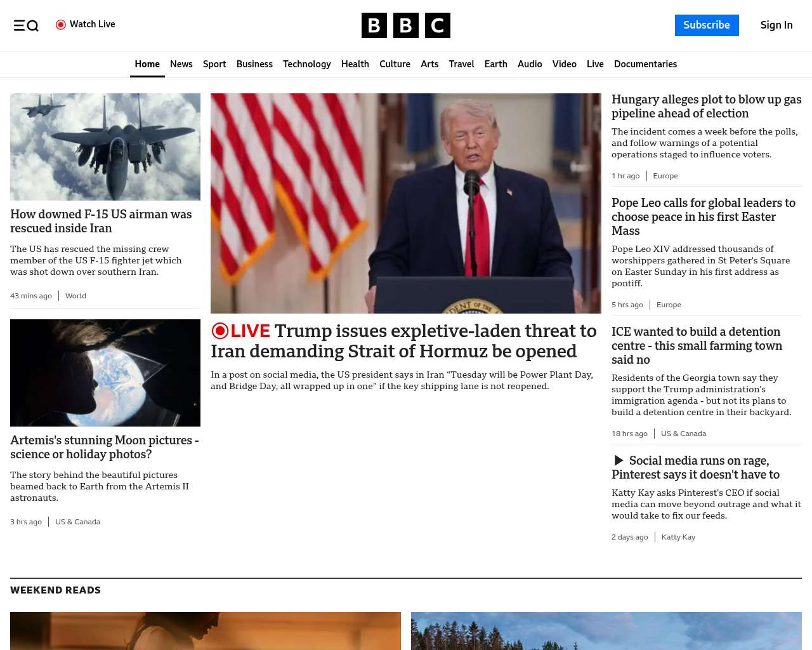
Task: Click the Watch Live red dot icon
Action: (61, 25)
